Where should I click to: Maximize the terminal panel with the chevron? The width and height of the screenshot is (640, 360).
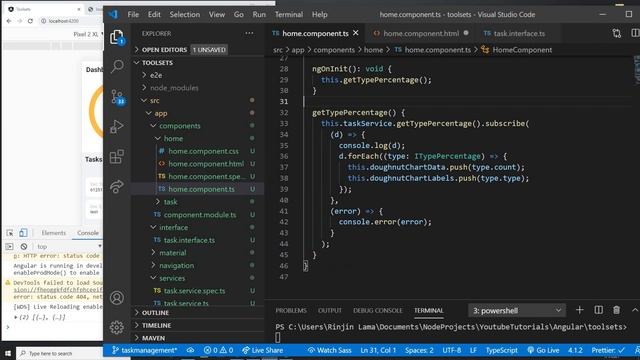point(635,310)
